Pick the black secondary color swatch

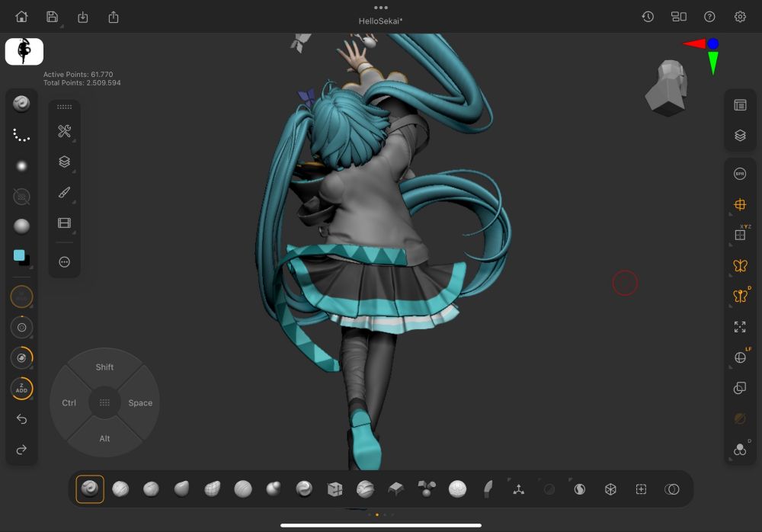[26, 261]
